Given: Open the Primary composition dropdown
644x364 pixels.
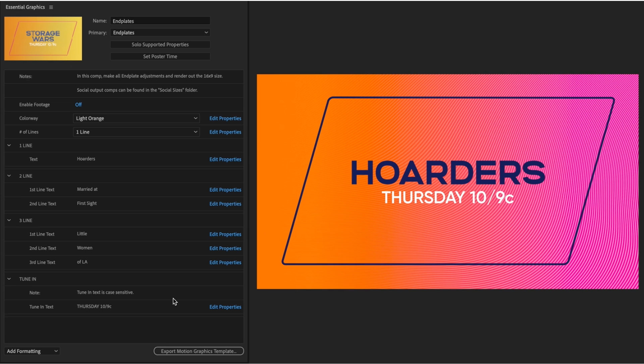Looking at the screenshot, I should click(160, 33).
